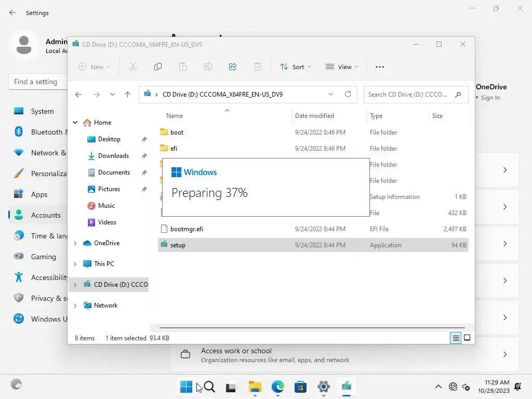Select Downloads in navigation pane
Viewport: 532px width, 399px height.
coord(113,156)
